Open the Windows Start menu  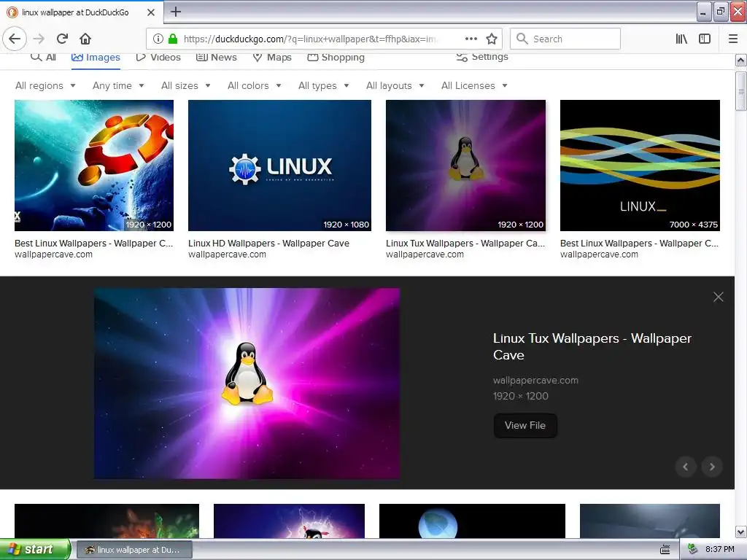[x=34, y=549]
